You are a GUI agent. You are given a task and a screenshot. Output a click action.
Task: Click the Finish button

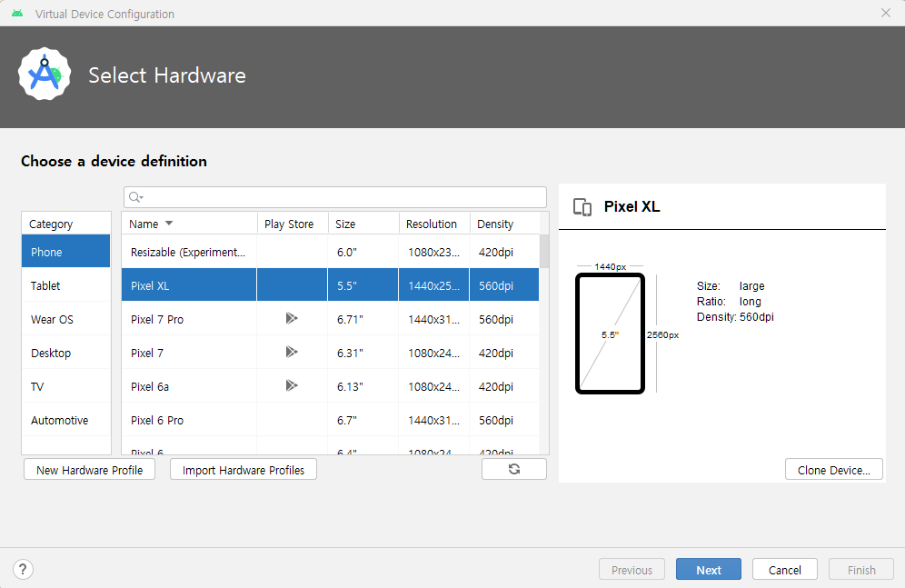pos(861,570)
